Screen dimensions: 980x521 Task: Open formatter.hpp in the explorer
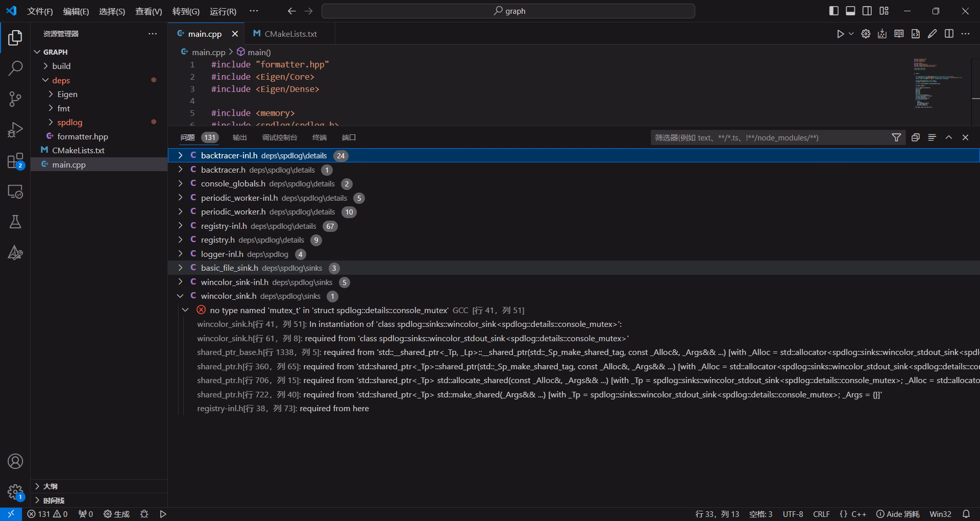pos(99,136)
